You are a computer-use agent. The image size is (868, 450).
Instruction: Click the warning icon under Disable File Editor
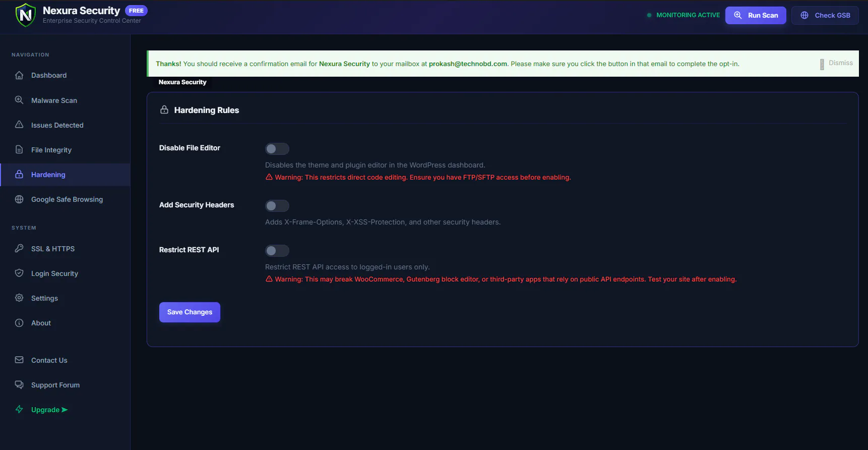(x=269, y=177)
